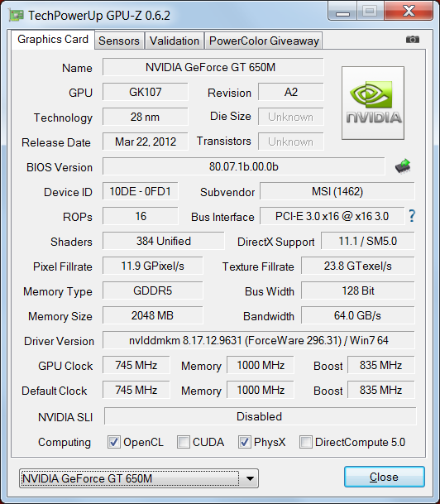Click the Driver Version text field
This screenshot has width=440, height=504.
point(259,340)
